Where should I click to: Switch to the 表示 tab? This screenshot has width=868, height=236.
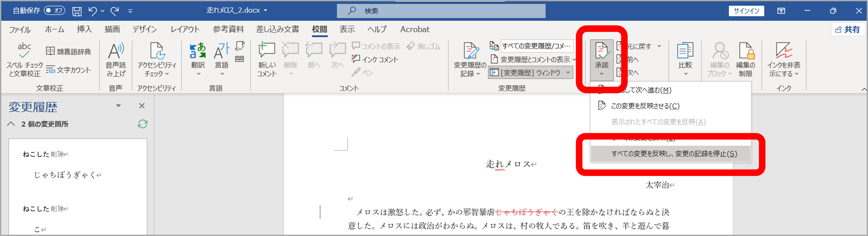click(x=347, y=29)
